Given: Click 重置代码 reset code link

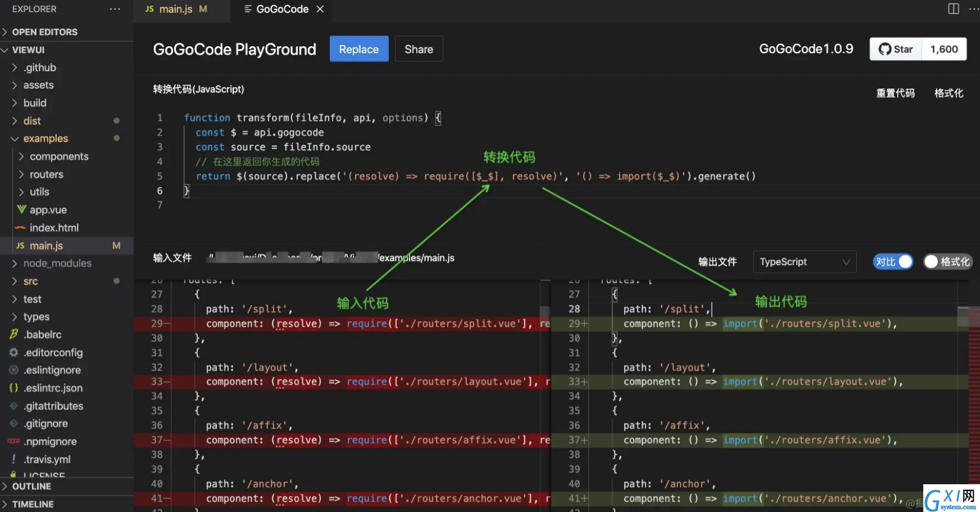Looking at the screenshot, I should pyautogui.click(x=896, y=93).
